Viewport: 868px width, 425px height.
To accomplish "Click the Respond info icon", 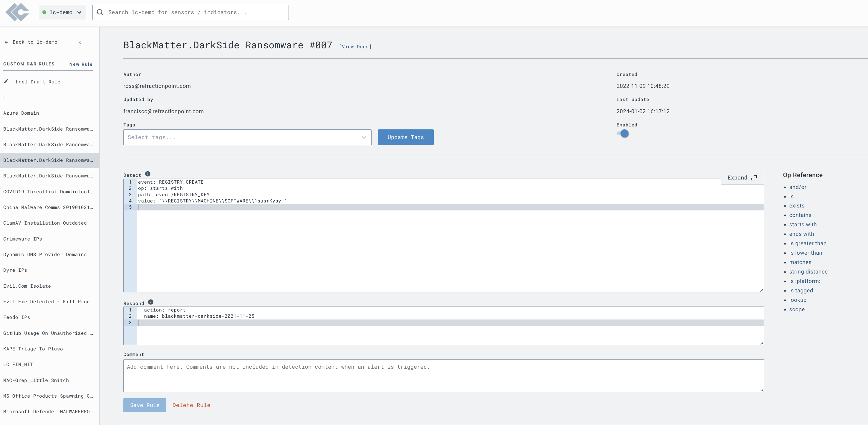I will [x=151, y=302].
